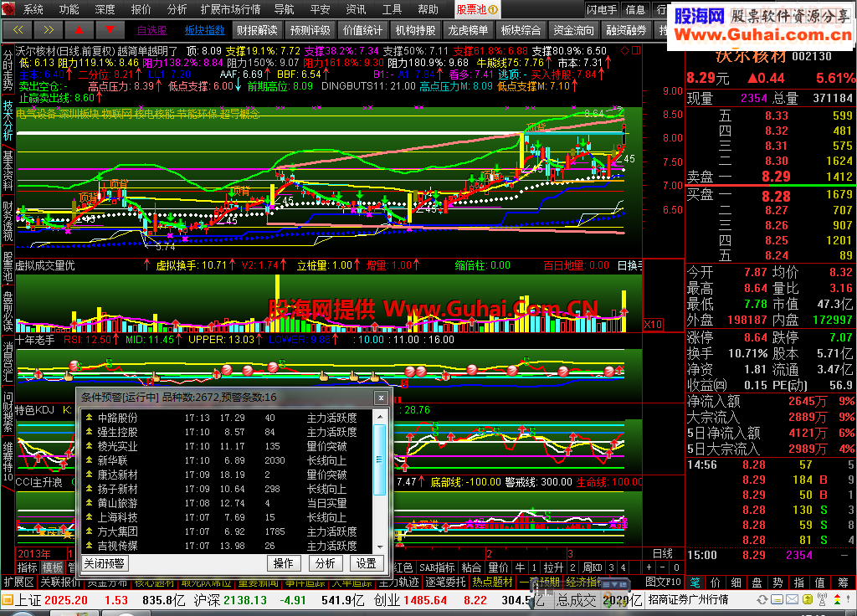Select the 新华联 alert row
This screenshot has width=857, height=616.
coord(228,460)
